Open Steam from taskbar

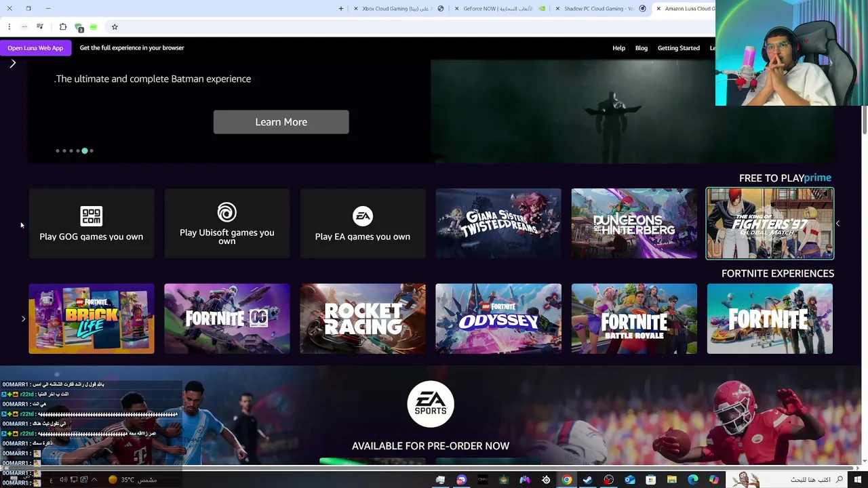click(x=588, y=480)
